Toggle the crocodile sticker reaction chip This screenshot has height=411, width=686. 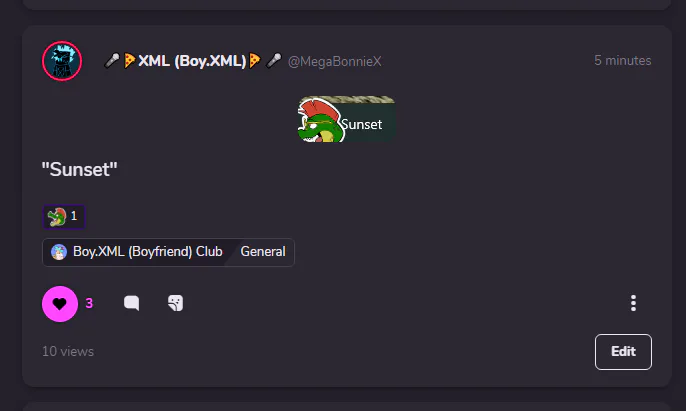point(64,216)
